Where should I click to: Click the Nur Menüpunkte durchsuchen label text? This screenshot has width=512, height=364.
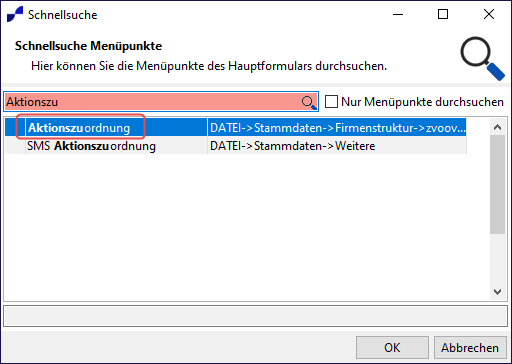422,102
